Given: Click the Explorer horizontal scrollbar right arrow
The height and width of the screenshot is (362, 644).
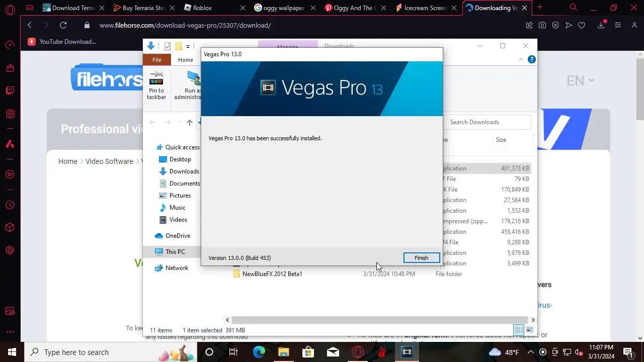Looking at the screenshot, I should [x=533, y=320].
